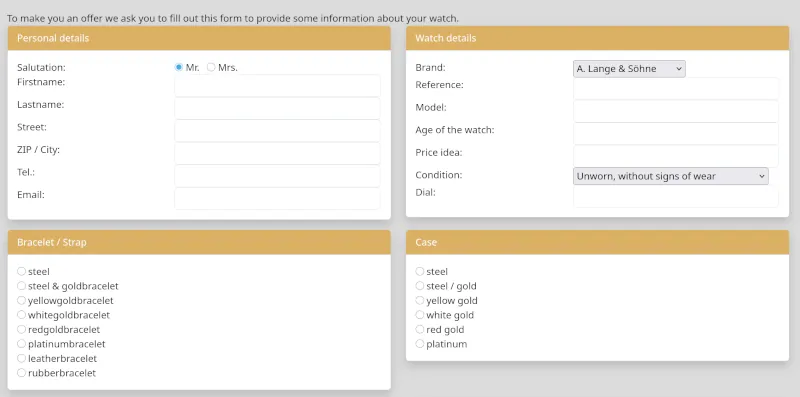The height and width of the screenshot is (397, 800).
Task: Click the Case section header
Action: coord(597,242)
